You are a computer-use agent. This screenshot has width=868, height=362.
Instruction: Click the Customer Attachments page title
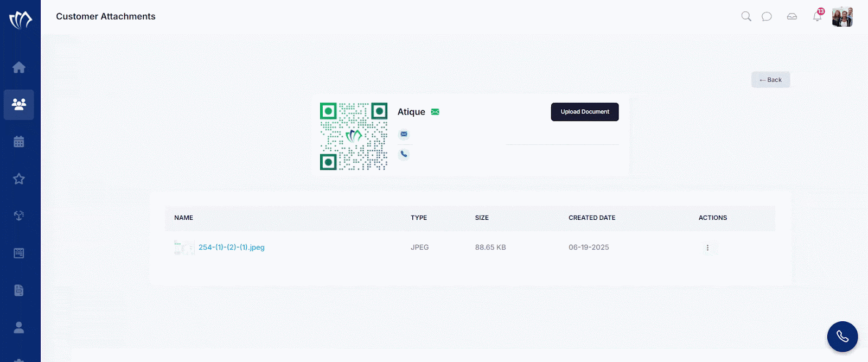tap(106, 16)
